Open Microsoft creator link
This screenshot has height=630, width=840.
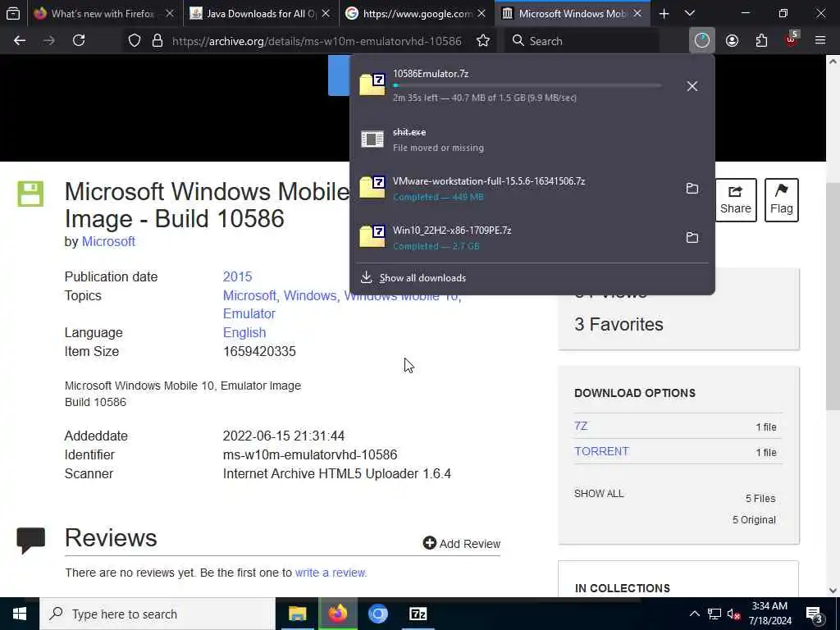tap(108, 242)
